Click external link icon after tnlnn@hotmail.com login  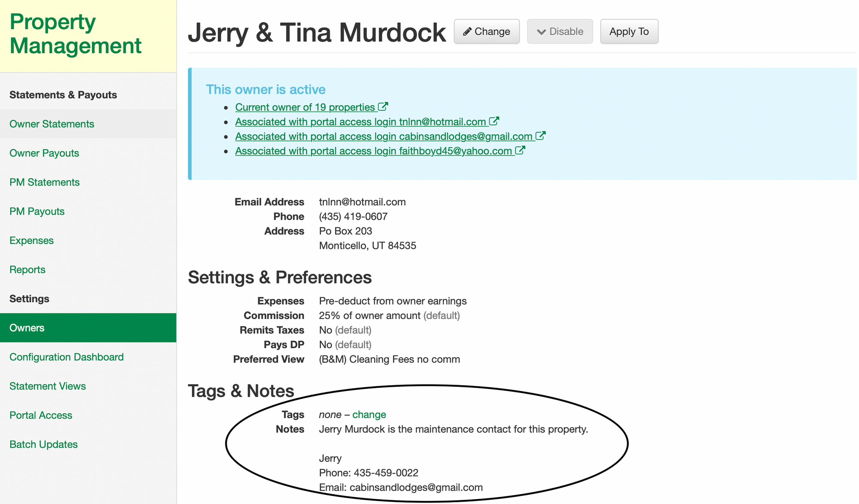(x=494, y=121)
